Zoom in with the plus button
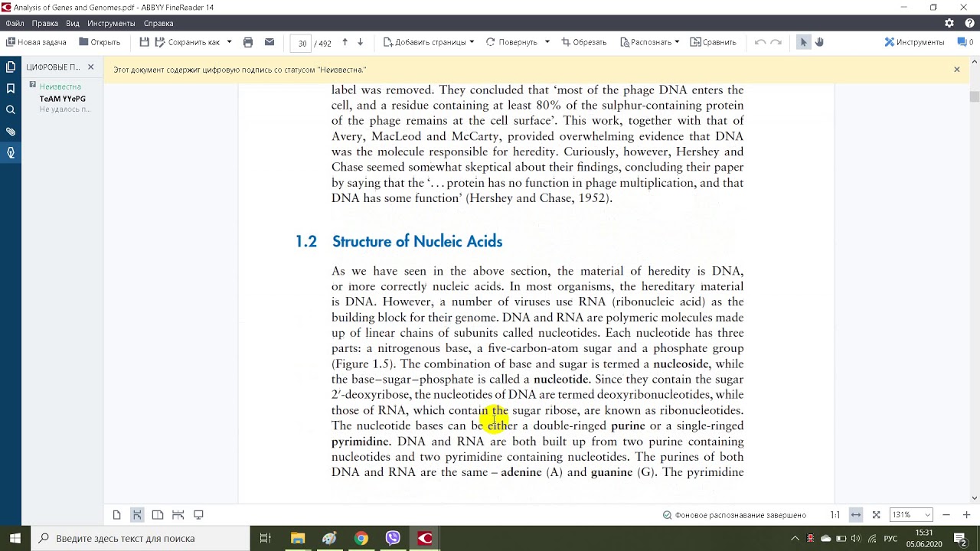Viewport: 980px width, 551px height. [967, 515]
